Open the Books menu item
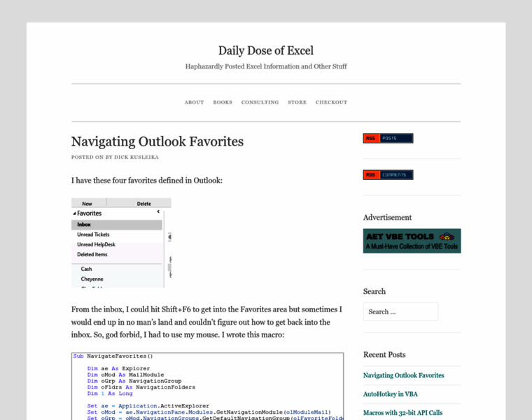This screenshot has height=420, width=532. (x=223, y=102)
